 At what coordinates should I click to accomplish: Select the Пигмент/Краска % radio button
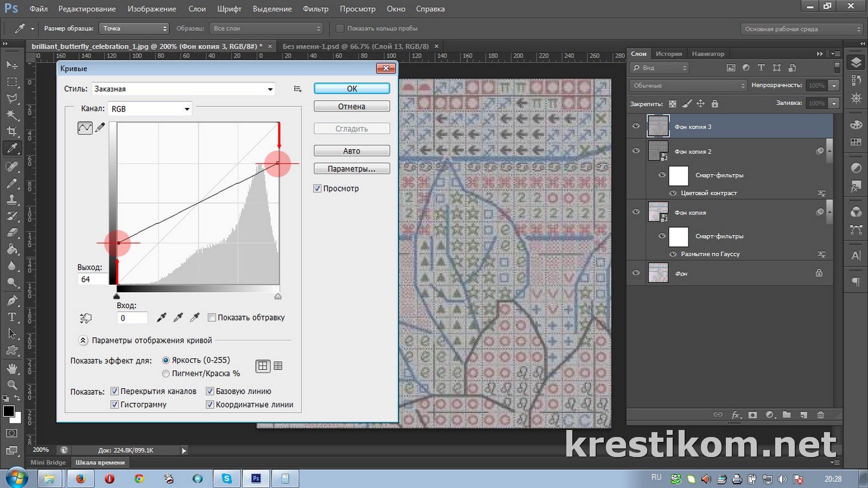[166, 374]
